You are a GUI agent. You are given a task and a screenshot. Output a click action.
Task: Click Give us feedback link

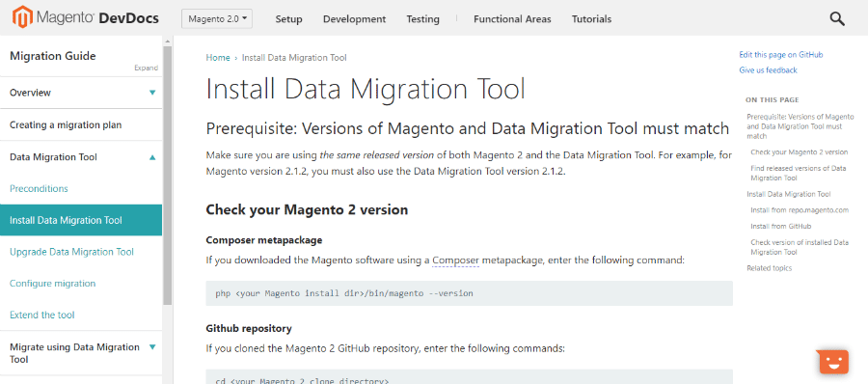(768, 70)
